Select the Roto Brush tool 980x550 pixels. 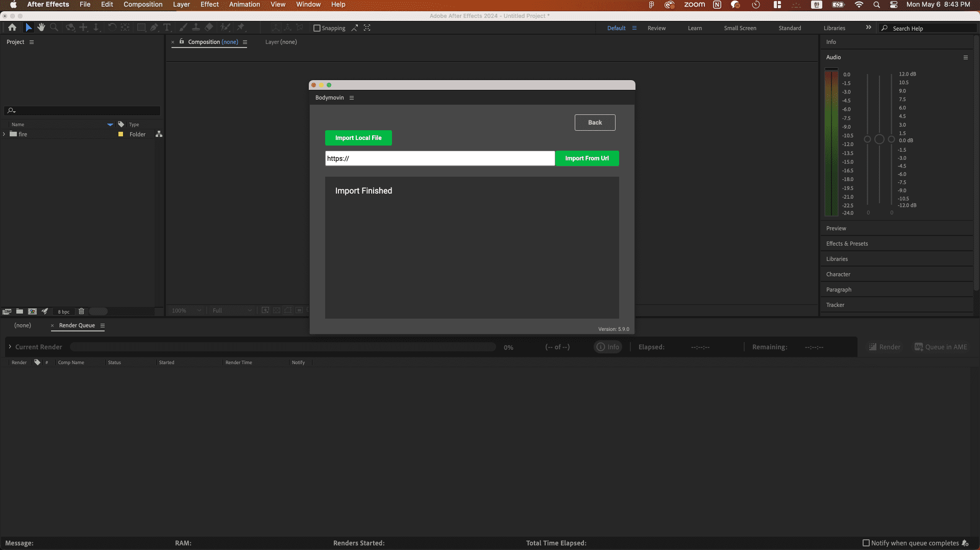(x=225, y=28)
